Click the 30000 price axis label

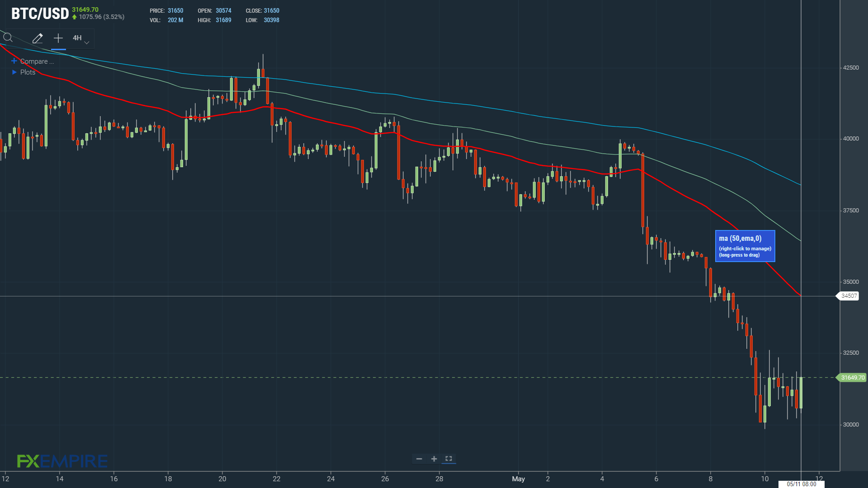click(850, 424)
